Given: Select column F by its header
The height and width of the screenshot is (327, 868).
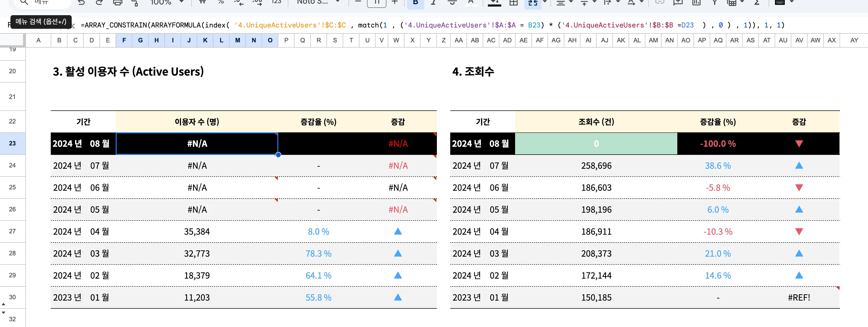Looking at the screenshot, I should 124,40.
